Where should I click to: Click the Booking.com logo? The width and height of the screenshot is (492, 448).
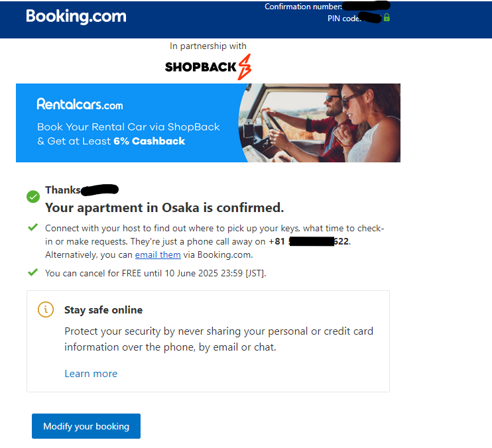76,17
